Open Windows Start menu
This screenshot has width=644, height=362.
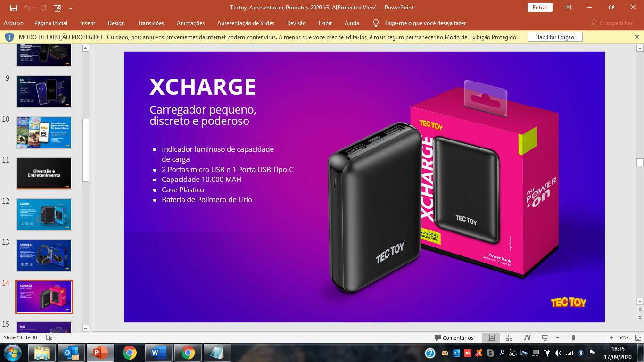coord(12,353)
